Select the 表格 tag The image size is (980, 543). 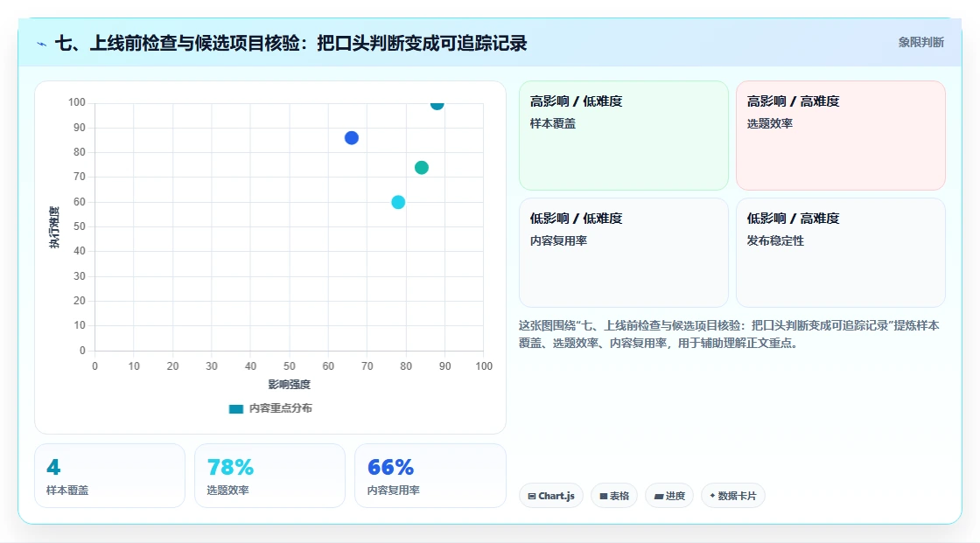click(614, 496)
